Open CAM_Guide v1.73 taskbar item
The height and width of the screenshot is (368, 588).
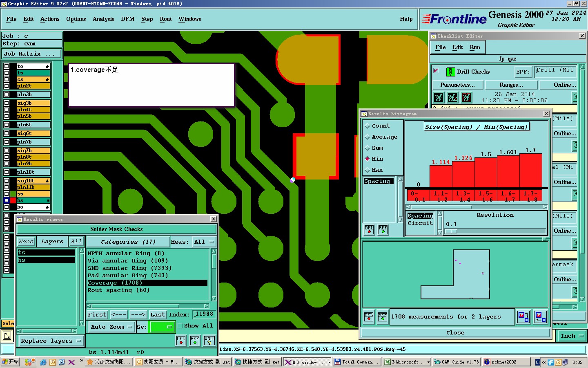457,362
